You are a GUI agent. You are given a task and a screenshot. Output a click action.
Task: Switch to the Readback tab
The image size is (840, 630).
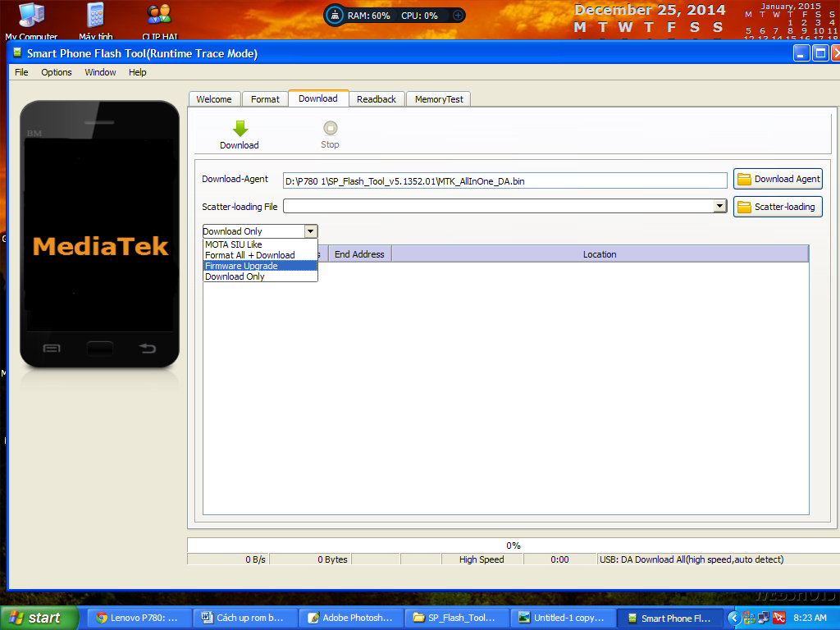pos(377,99)
